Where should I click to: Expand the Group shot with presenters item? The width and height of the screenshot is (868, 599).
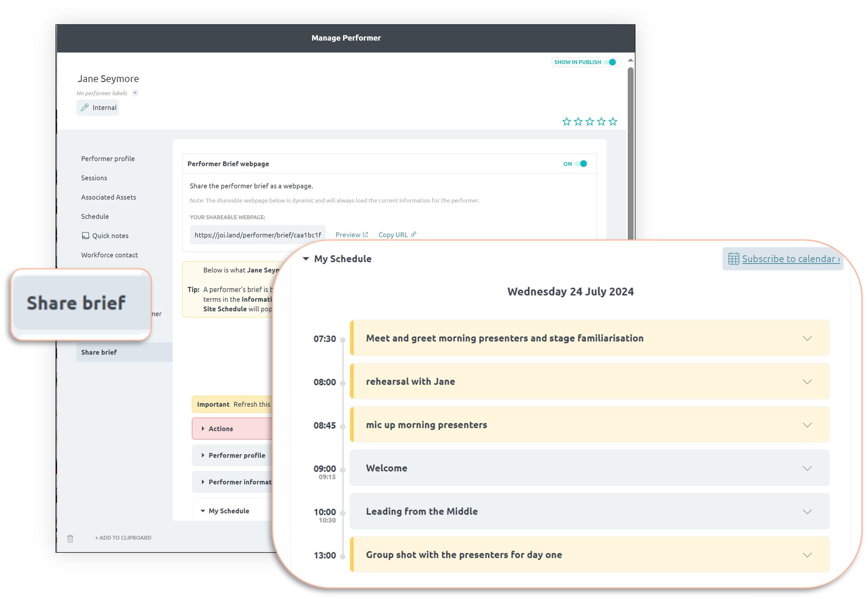pos(807,555)
